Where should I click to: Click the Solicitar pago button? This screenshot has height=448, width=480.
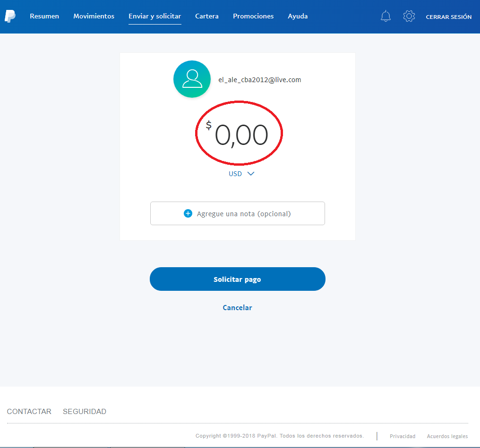click(x=237, y=279)
